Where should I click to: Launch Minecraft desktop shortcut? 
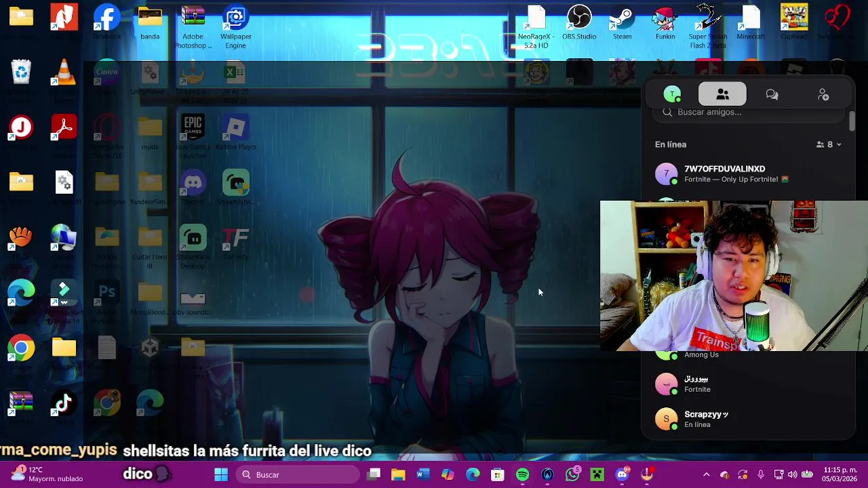[x=751, y=22]
